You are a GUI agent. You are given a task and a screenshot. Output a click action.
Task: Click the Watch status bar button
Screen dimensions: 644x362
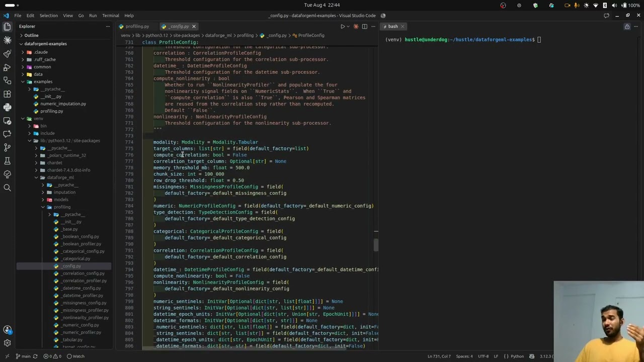coord(76,356)
